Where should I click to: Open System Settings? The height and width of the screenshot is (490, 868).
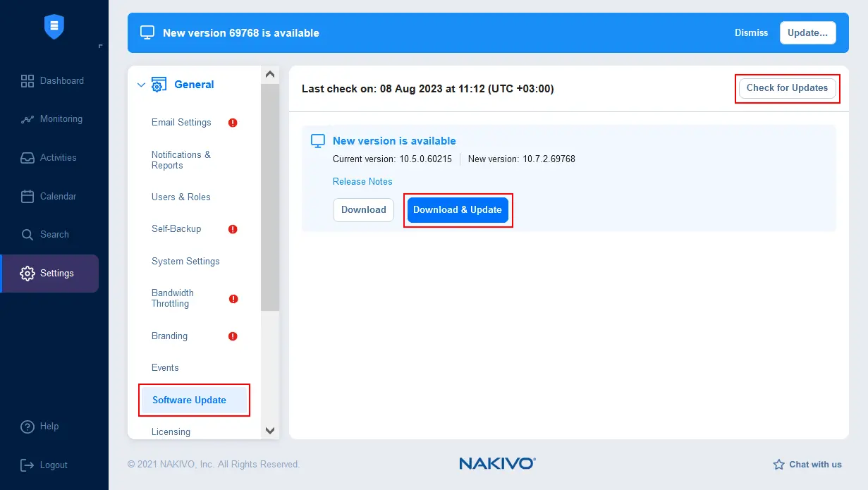(185, 262)
